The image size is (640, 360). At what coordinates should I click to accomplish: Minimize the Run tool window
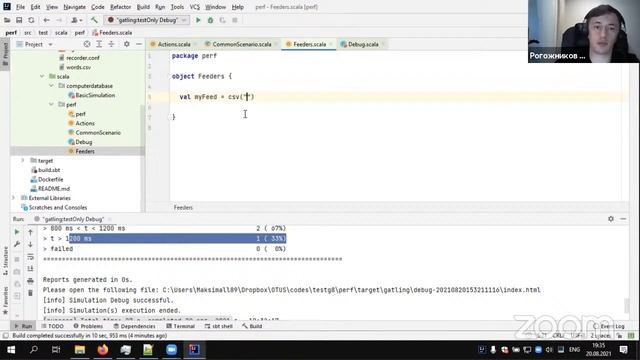(x=623, y=219)
